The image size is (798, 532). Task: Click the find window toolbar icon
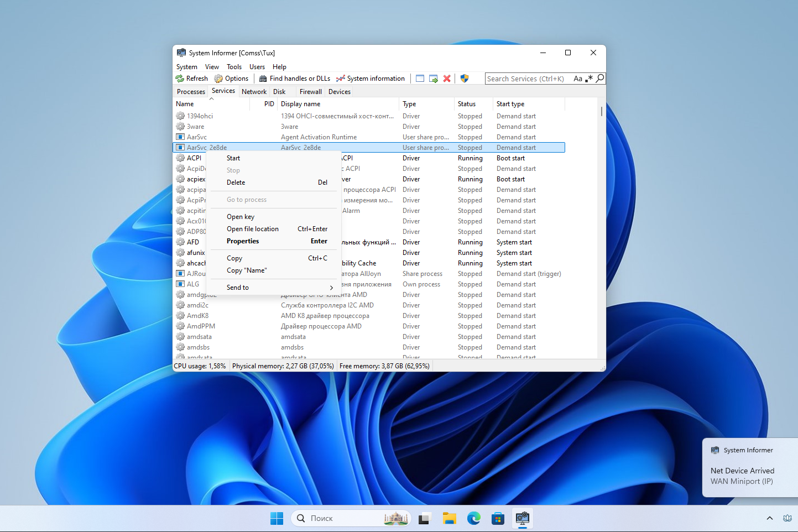pyautogui.click(x=420, y=79)
